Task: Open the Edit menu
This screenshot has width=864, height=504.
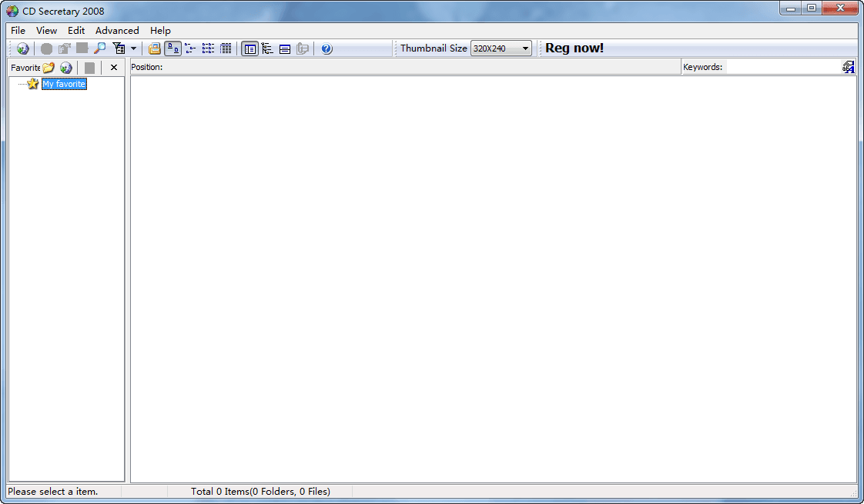Action: (76, 31)
